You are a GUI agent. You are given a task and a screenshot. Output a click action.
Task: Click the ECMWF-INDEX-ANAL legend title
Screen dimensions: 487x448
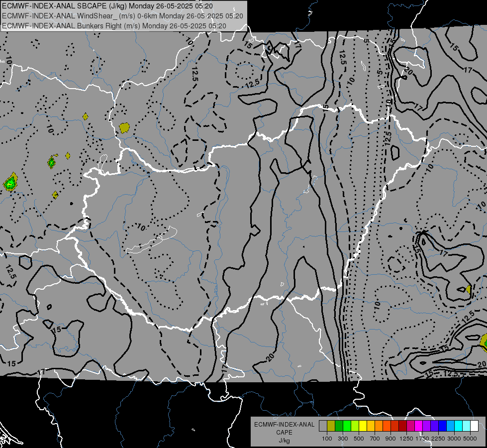pos(284,425)
